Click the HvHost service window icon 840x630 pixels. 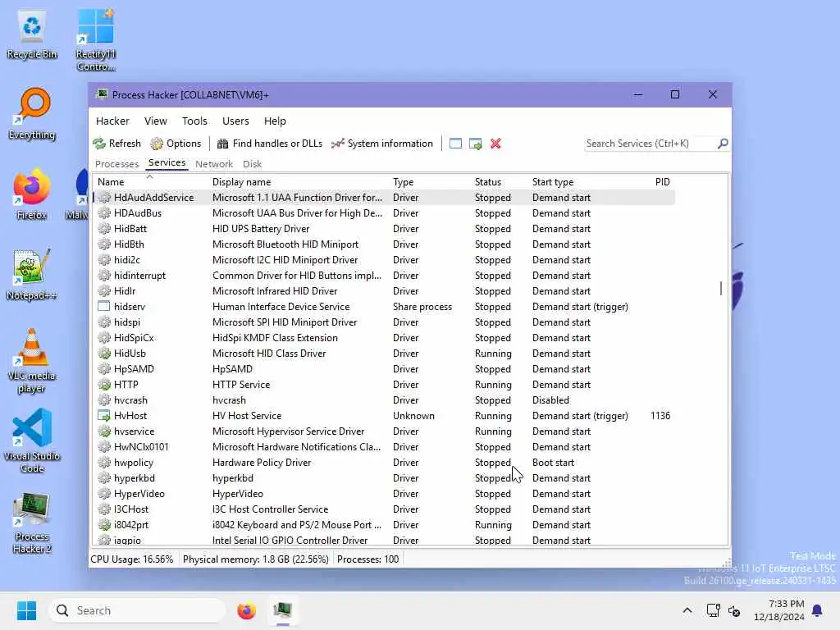pos(104,416)
